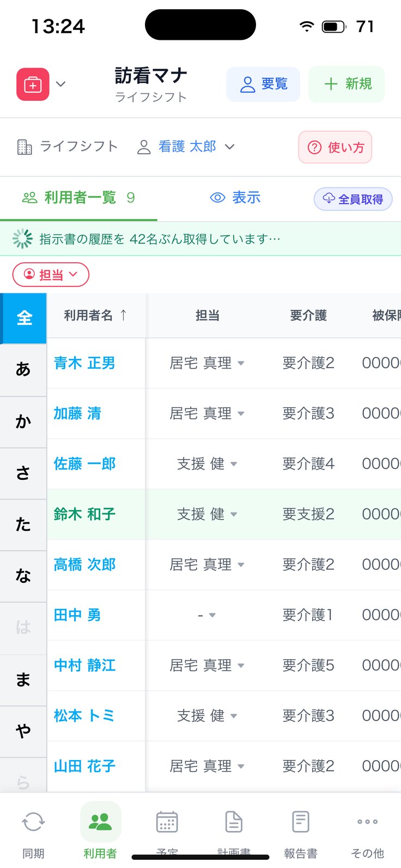Open user 青木 正男
This screenshot has height=868, width=401.
(84, 363)
